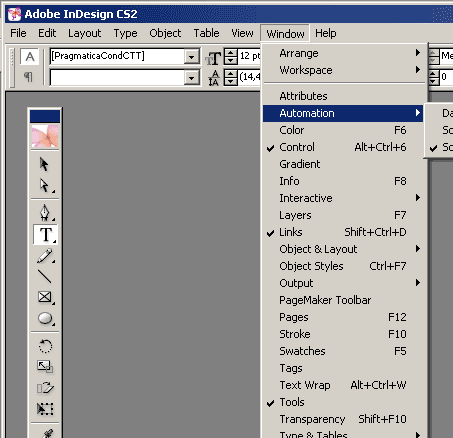Choose Gradient from the Window menu

pos(343,164)
